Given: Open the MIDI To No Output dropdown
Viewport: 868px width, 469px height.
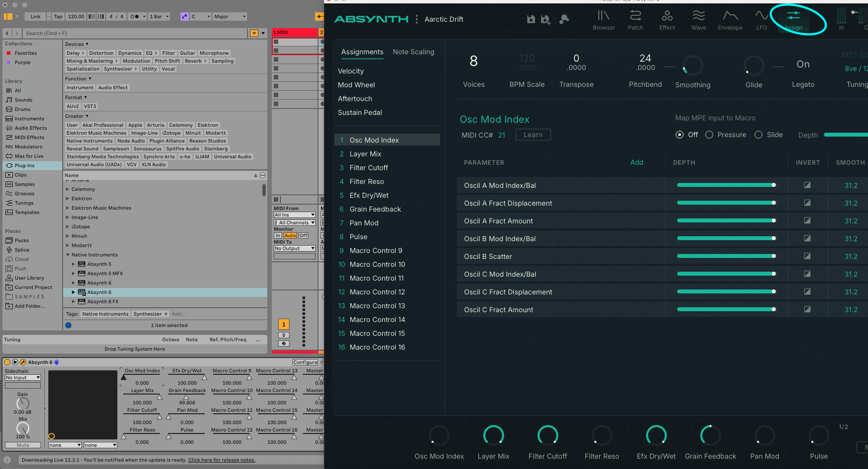Looking at the screenshot, I should tap(294, 249).
